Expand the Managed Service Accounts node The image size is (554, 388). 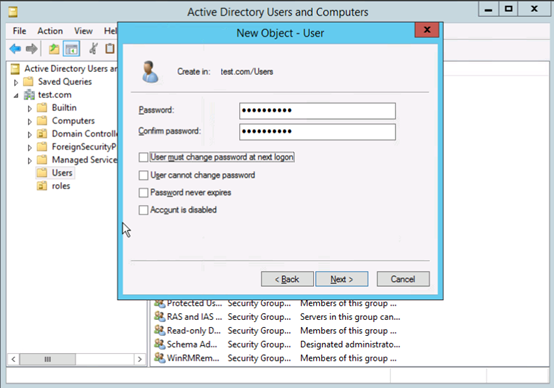point(30,160)
